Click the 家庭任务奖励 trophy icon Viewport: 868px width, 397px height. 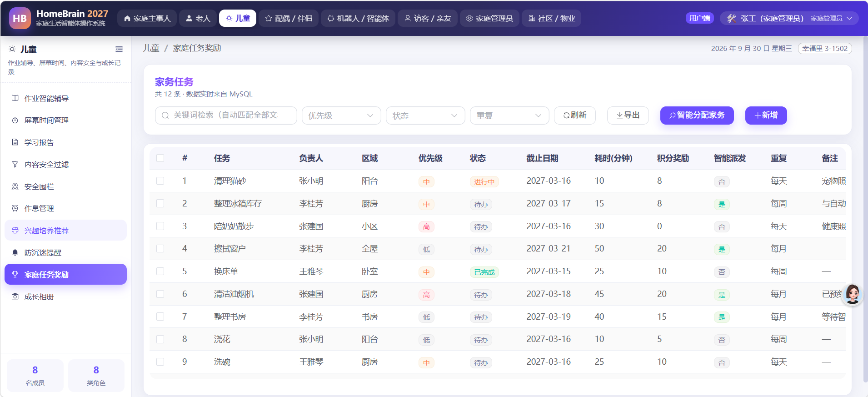pos(15,275)
